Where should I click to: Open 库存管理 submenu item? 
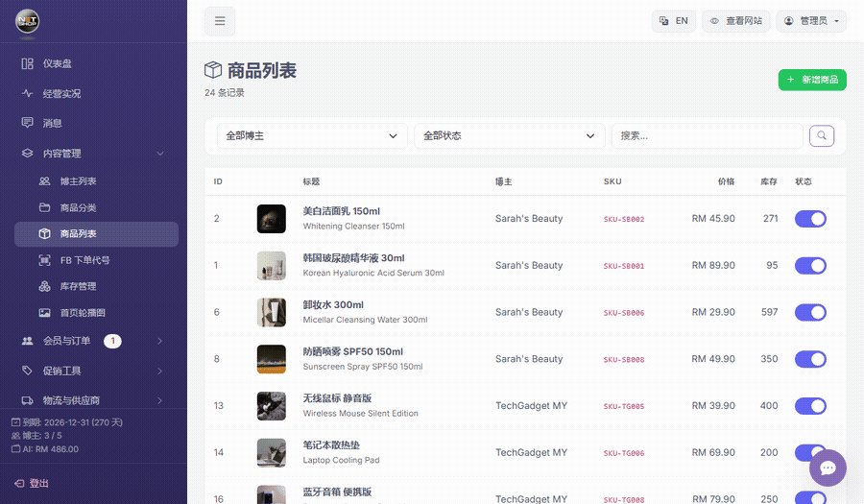tap(96, 286)
